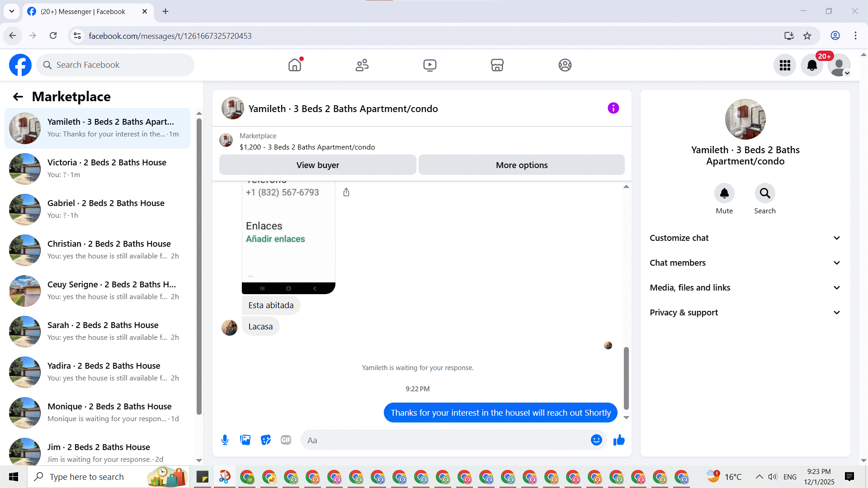Open Sarah's 2 Beds 2 Baths House chat
Viewport: 868px width, 488px height.
pos(97,332)
